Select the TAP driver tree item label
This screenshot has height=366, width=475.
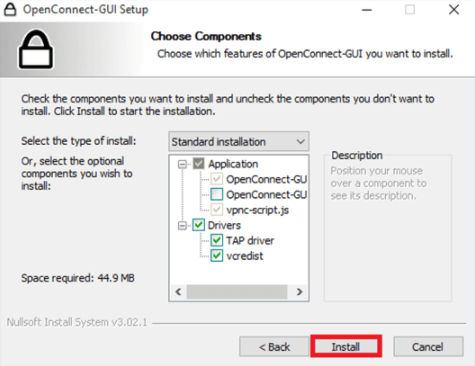pos(250,240)
